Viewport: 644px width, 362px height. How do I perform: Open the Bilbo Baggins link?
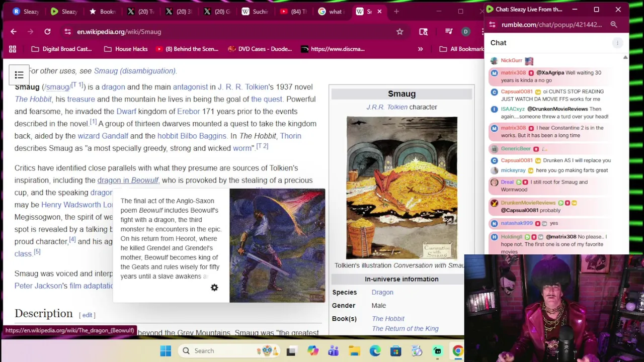203,136
